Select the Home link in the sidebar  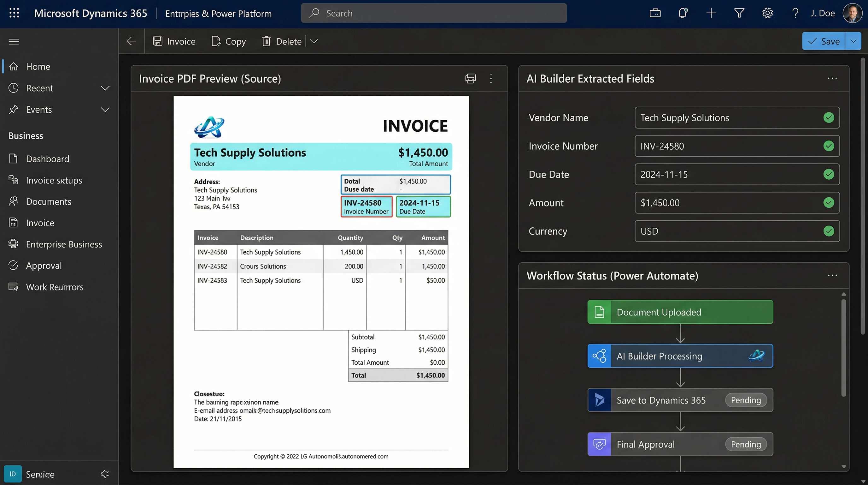[38, 66]
